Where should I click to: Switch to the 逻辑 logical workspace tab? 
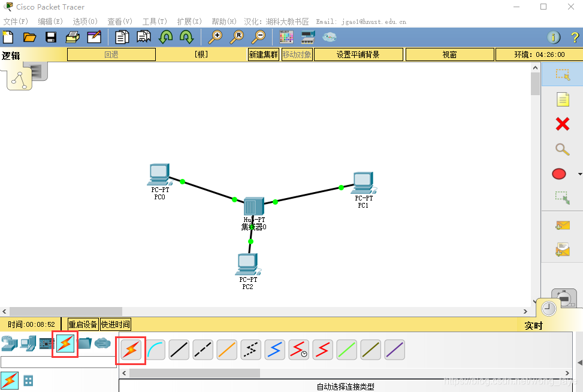pyautogui.click(x=11, y=56)
